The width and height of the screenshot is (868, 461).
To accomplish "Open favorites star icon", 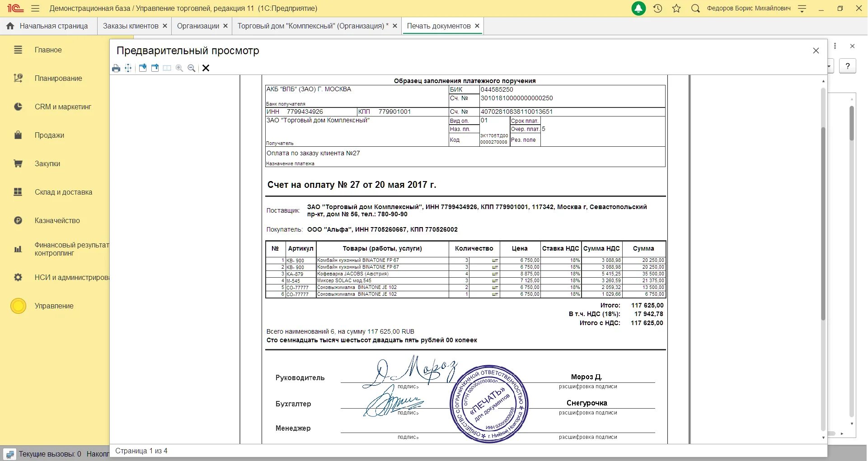I will 676,8.
